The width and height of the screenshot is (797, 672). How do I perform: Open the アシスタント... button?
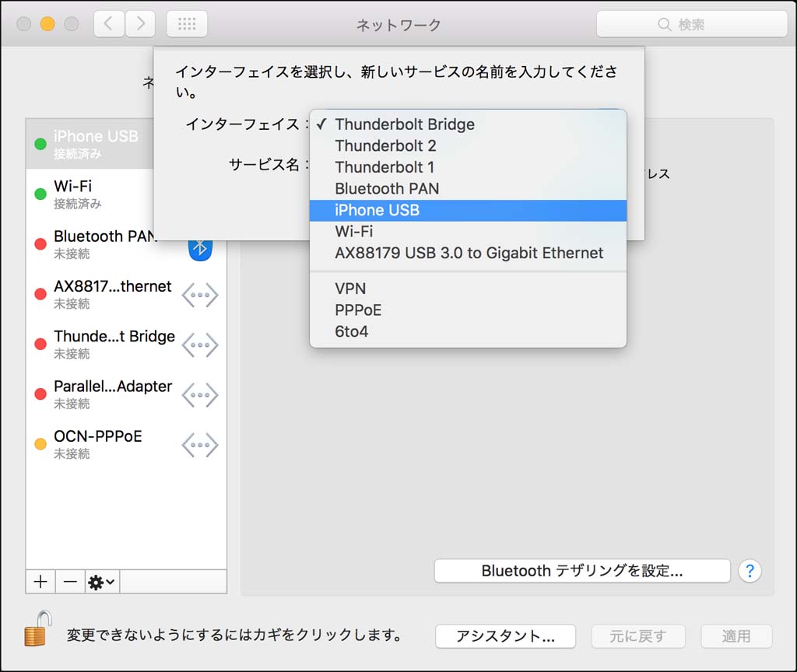(505, 636)
